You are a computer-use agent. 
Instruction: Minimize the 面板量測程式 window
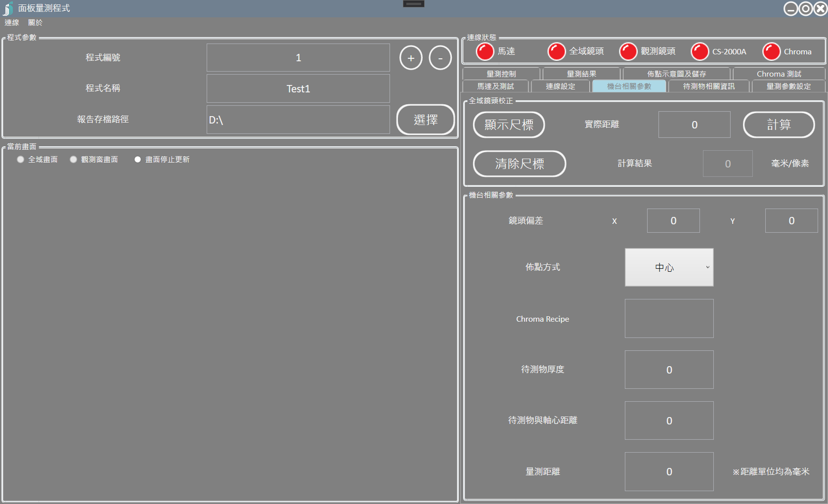pos(791,8)
